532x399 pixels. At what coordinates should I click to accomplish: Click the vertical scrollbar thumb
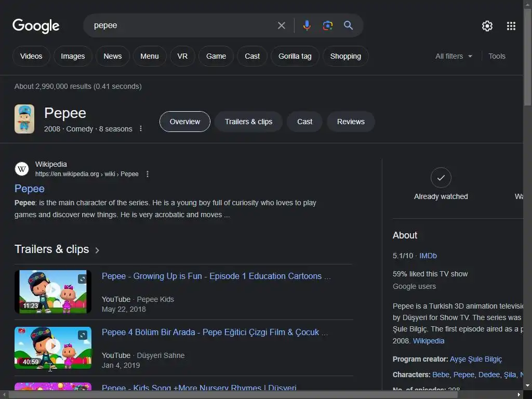(528, 56)
